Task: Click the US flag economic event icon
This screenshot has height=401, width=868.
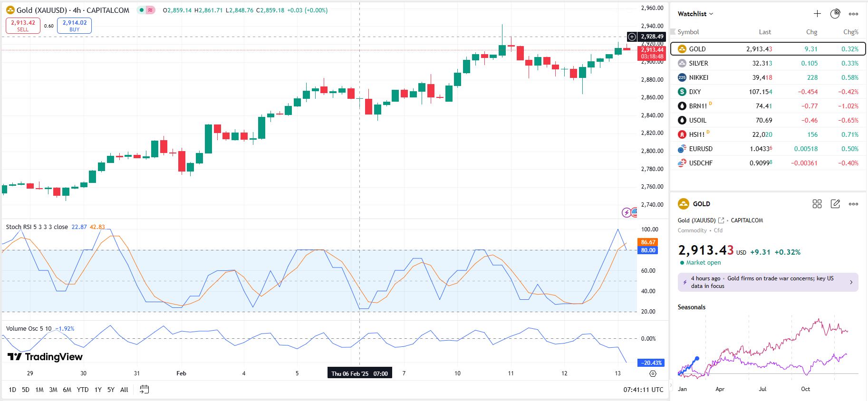Action: click(634, 212)
